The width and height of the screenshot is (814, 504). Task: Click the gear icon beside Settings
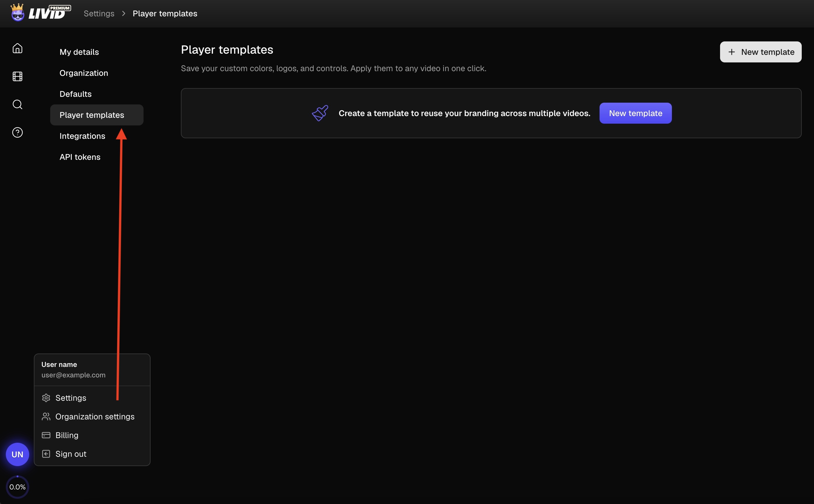(x=46, y=398)
